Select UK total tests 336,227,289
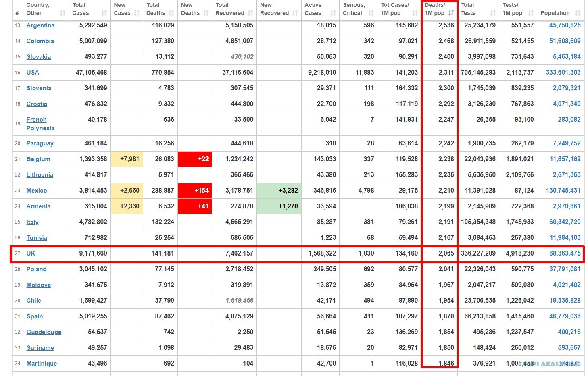Viewport: 588px width, 376px height. (x=478, y=253)
